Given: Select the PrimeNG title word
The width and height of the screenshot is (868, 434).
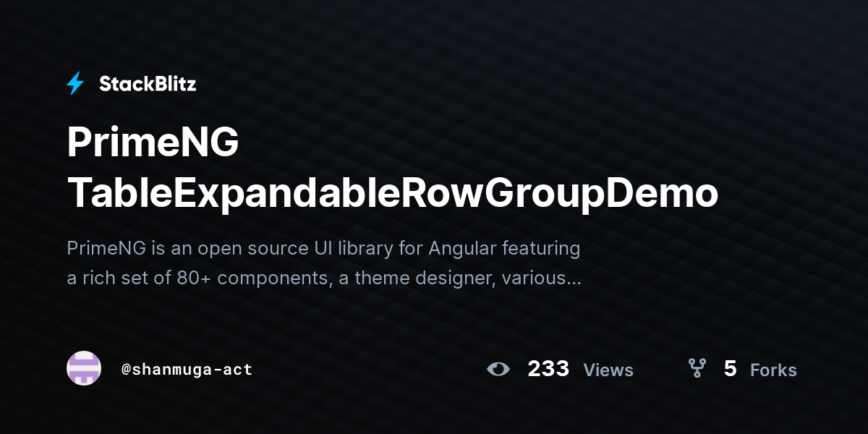Looking at the screenshot, I should (153, 142).
